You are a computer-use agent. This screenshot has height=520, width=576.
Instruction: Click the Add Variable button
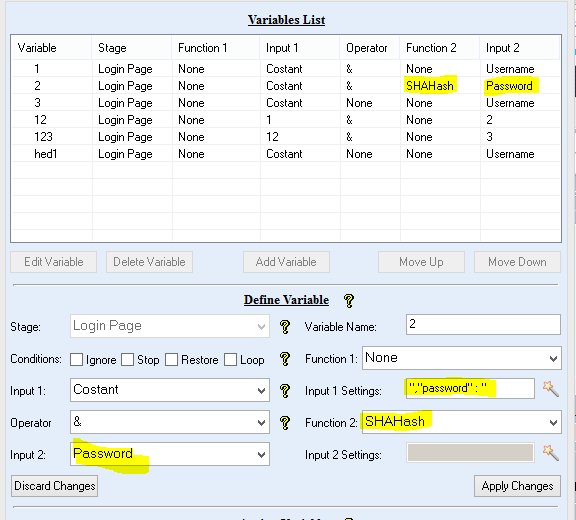click(x=286, y=262)
